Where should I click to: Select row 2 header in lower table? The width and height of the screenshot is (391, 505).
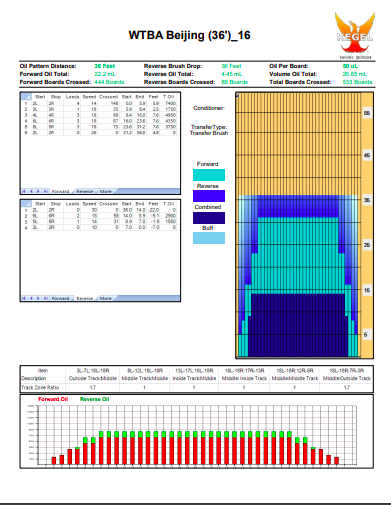[x=26, y=216]
